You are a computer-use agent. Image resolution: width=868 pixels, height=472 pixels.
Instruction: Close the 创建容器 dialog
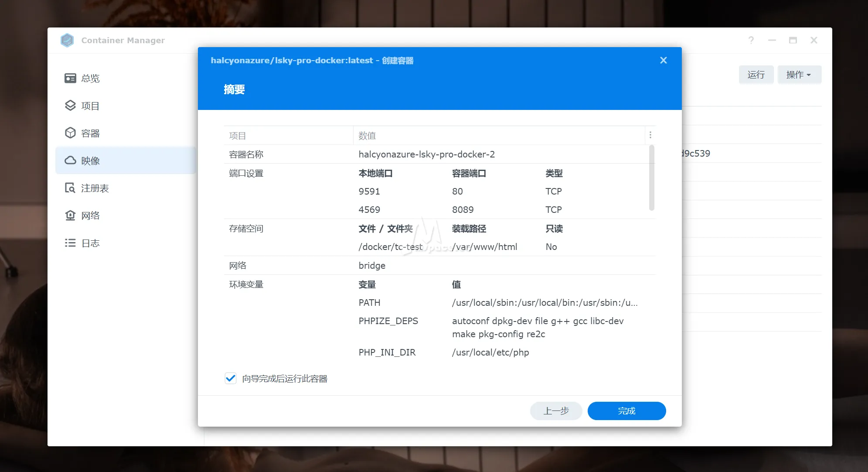pyautogui.click(x=663, y=60)
